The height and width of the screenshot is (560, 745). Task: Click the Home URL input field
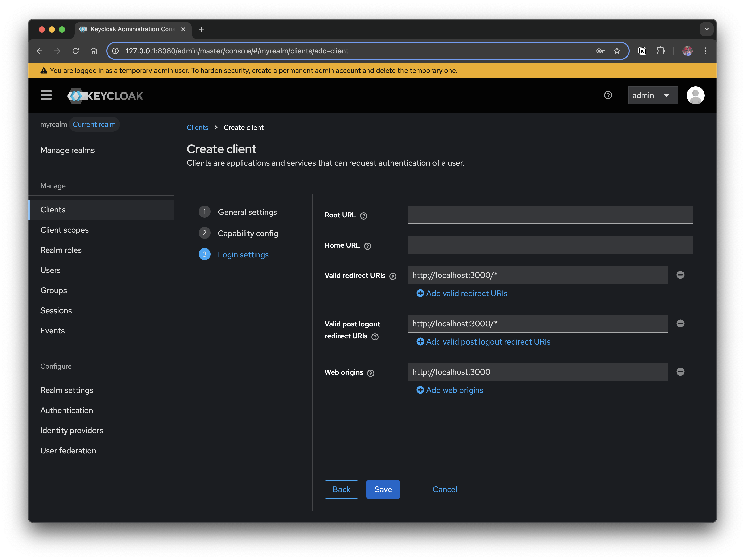[x=550, y=245]
